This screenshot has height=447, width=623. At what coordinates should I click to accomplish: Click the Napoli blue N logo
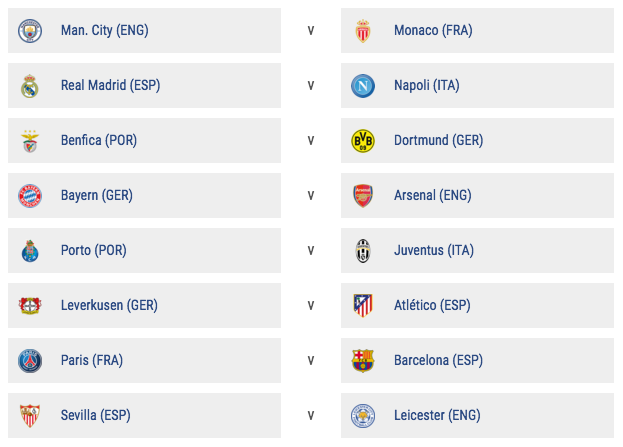coord(363,86)
